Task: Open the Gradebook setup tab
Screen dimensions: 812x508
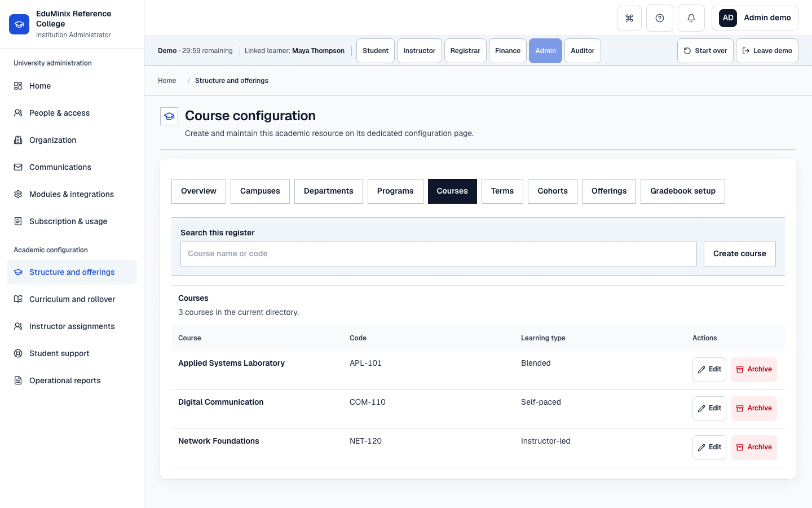Action: click(x=683, y=191)
